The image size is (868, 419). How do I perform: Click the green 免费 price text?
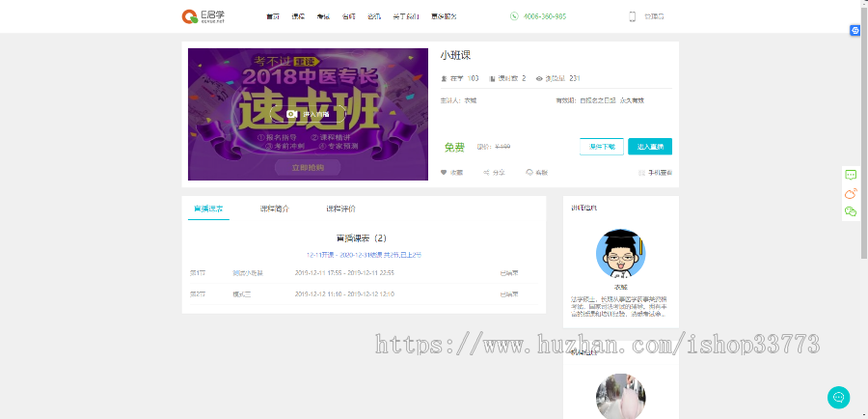(454, 148)
